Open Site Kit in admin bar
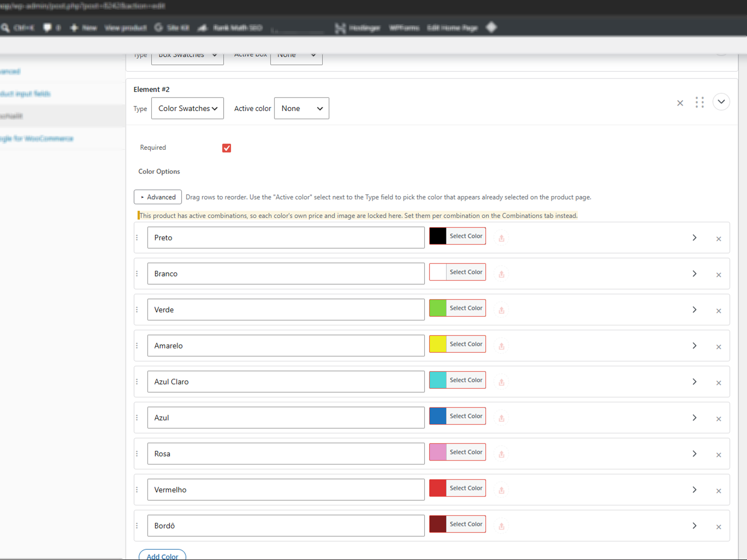Image resolution: width=747 pixels, height=560 pixels. point(172,28)
